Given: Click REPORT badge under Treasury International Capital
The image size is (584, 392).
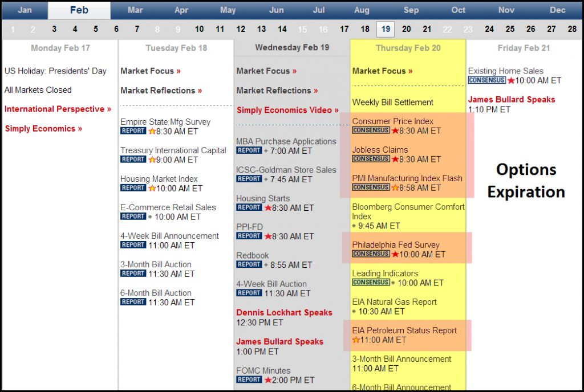Looking at the screenshot, I should pyautogui.click(x=133, y=159).
